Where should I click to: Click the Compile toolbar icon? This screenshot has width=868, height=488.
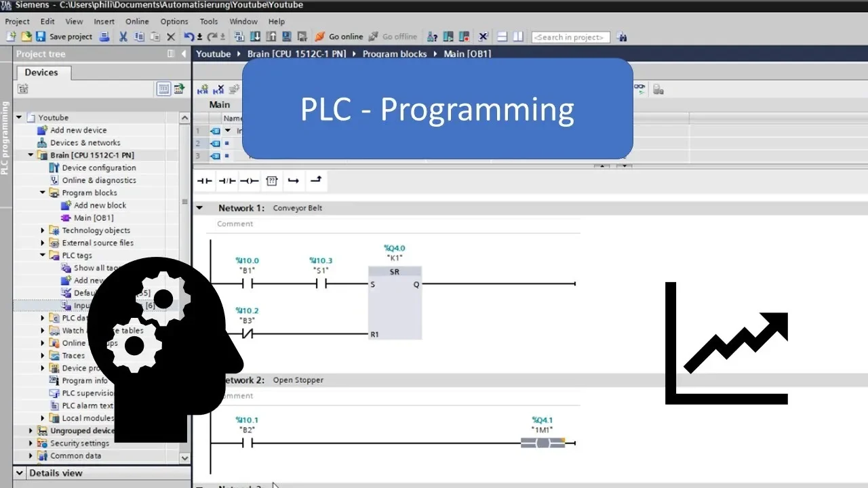pyautogui.click(x=239, y=37)
